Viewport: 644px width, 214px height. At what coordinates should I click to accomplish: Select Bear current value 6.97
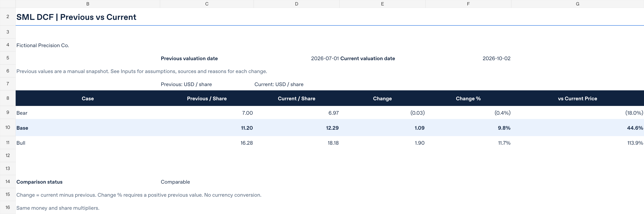296,113
